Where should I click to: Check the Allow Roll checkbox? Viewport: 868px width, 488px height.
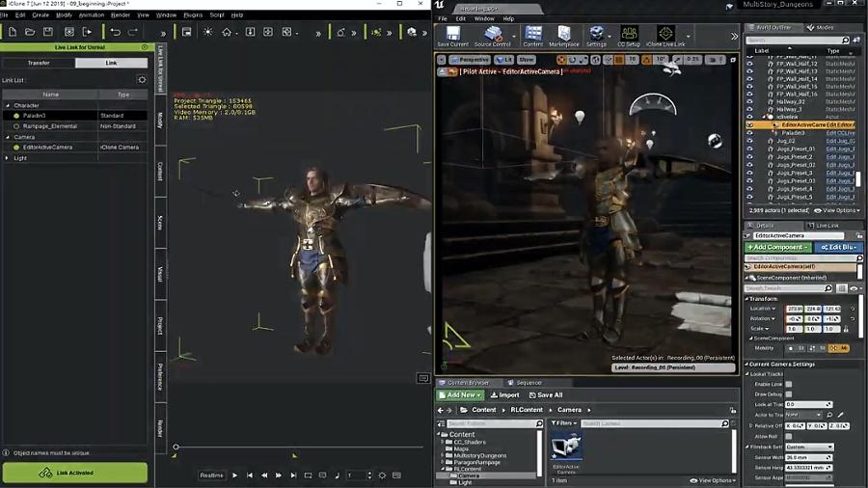tap(788, 436)
